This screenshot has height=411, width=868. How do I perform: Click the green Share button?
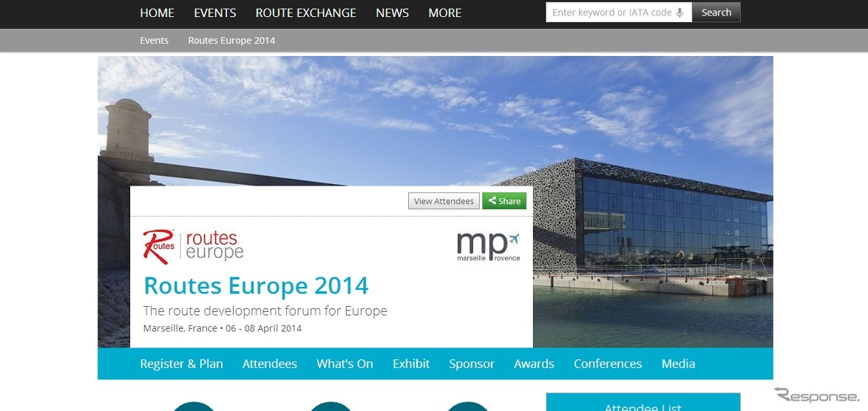[x=504, y=201]
